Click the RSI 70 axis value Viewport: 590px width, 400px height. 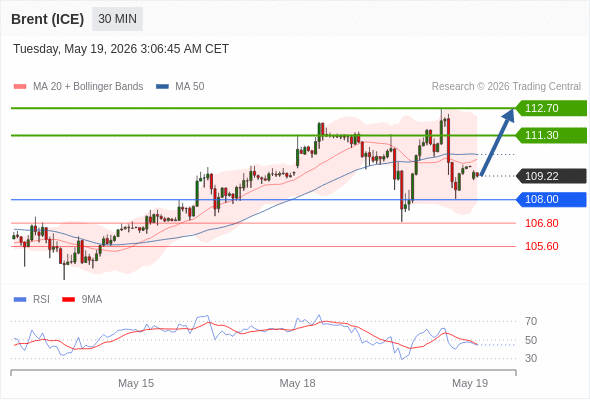point(531,321)
